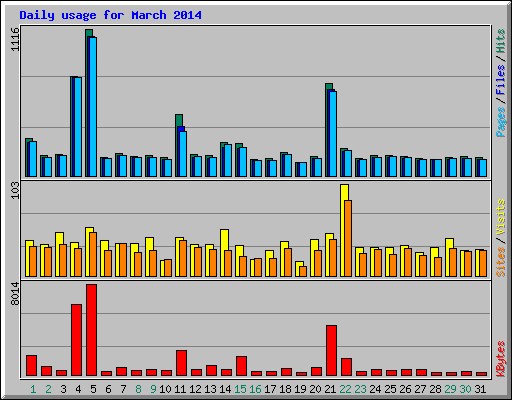The image size is (512, 400).
Task: Click day 15 on the x-axis
Action: pyautogui.click(x=240, y=389)
